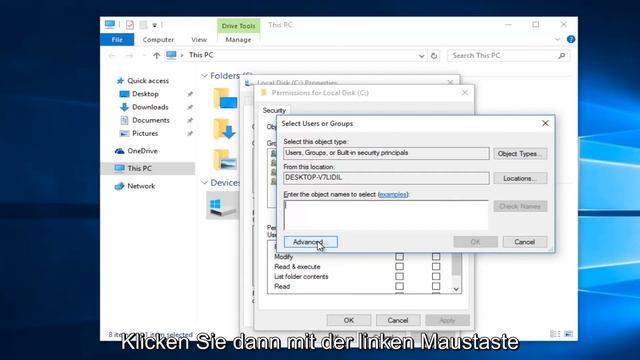Select the Pictures folder icon
This screenshot has width=640, height=360.
pos(225,160)
